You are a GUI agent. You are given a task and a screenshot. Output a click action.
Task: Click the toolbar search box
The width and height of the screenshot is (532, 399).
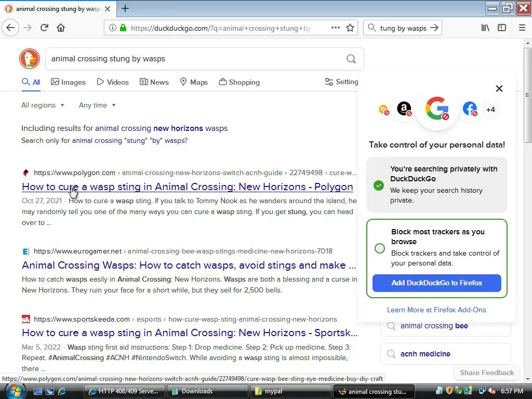(x=403, y=28)
